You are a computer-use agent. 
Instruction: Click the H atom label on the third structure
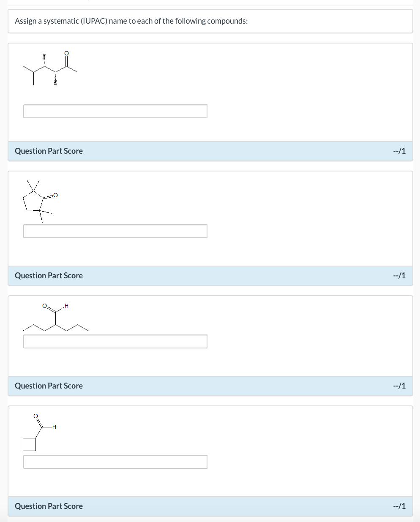point(67,305)
